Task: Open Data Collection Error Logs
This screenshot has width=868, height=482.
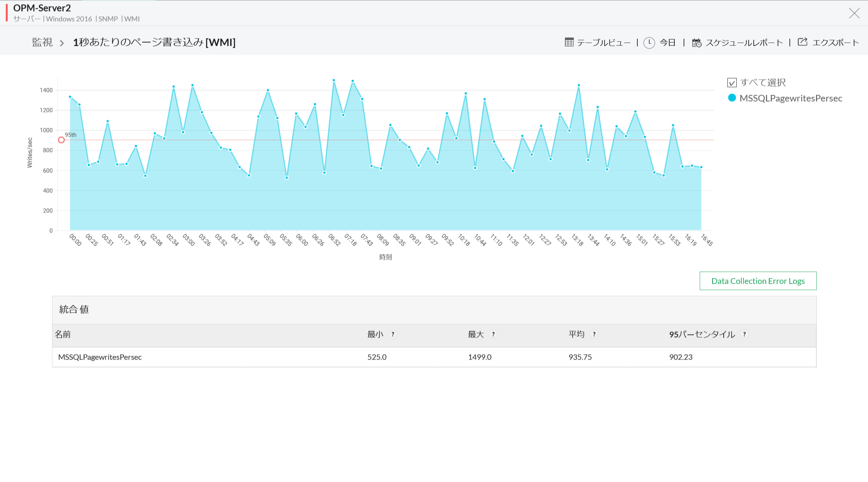Action: pos(757,281)
